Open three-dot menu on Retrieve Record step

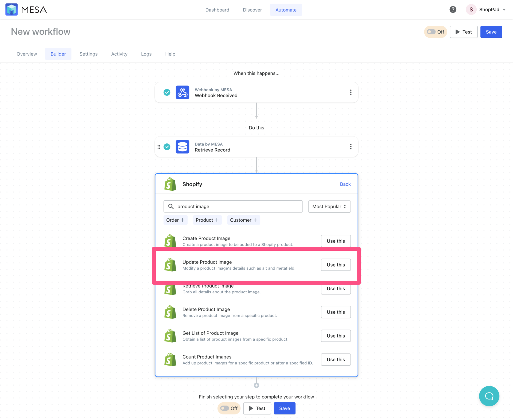coord(351,147)
